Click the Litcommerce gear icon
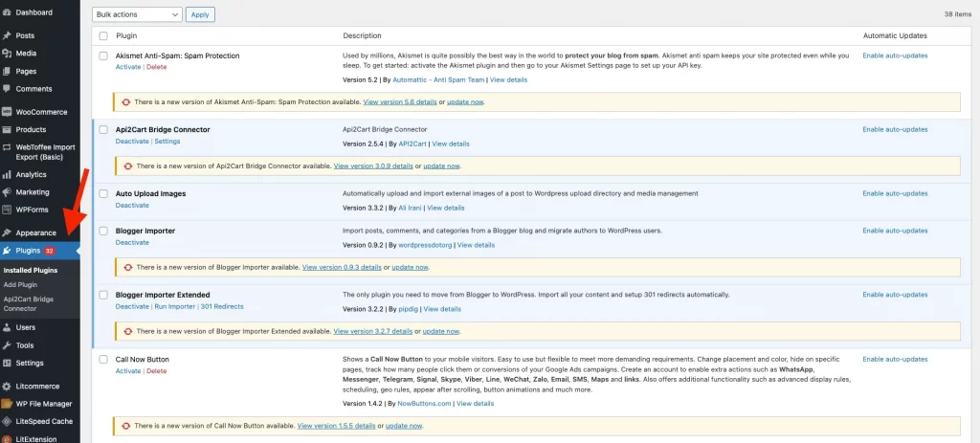The image size is (980, 443). (7, 387)
